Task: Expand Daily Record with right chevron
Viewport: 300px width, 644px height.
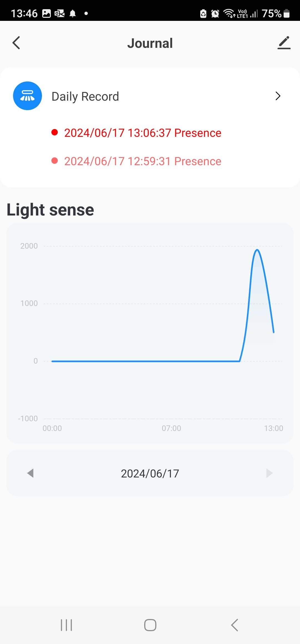Action: (x=278, y=96)
